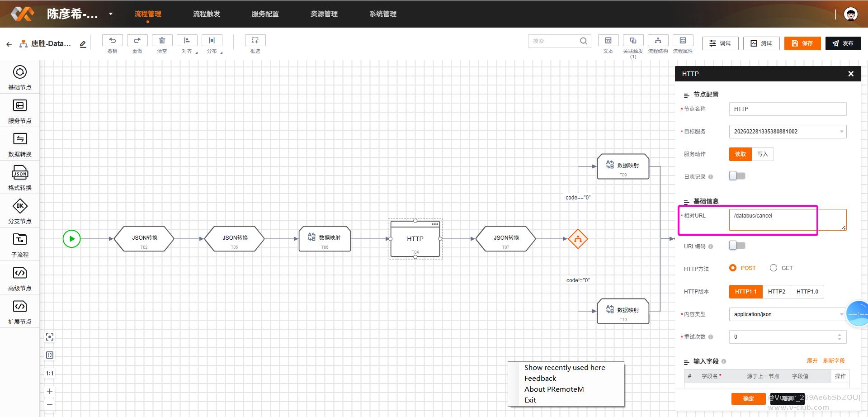Open the branch nodes (分支节点) icon
The height and width of the screenshot is (417, 868).
click(x=20, y=207)
